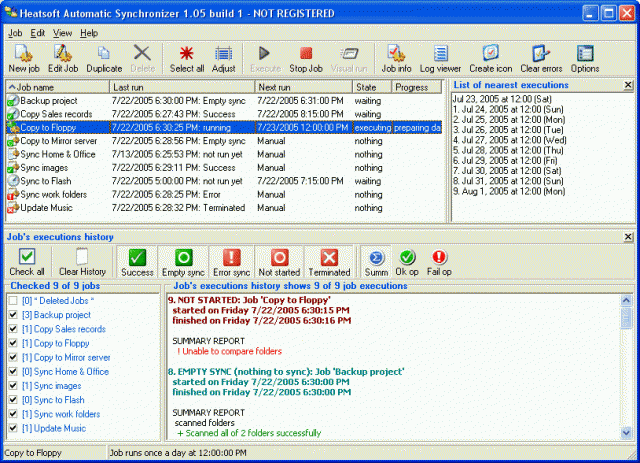Toggle the Update Music checkbox
This screenshot has width=640, height=463.
click(11, 428)
